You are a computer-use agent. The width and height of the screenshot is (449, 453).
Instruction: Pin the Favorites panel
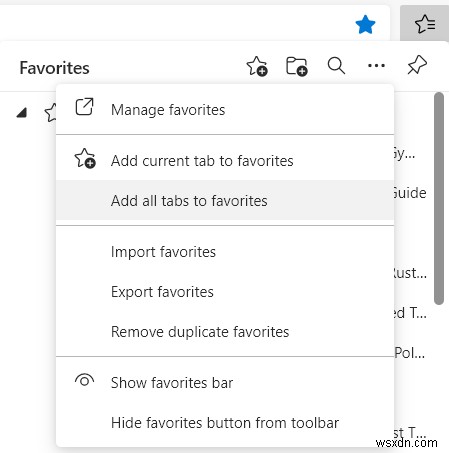pos(417,65)
